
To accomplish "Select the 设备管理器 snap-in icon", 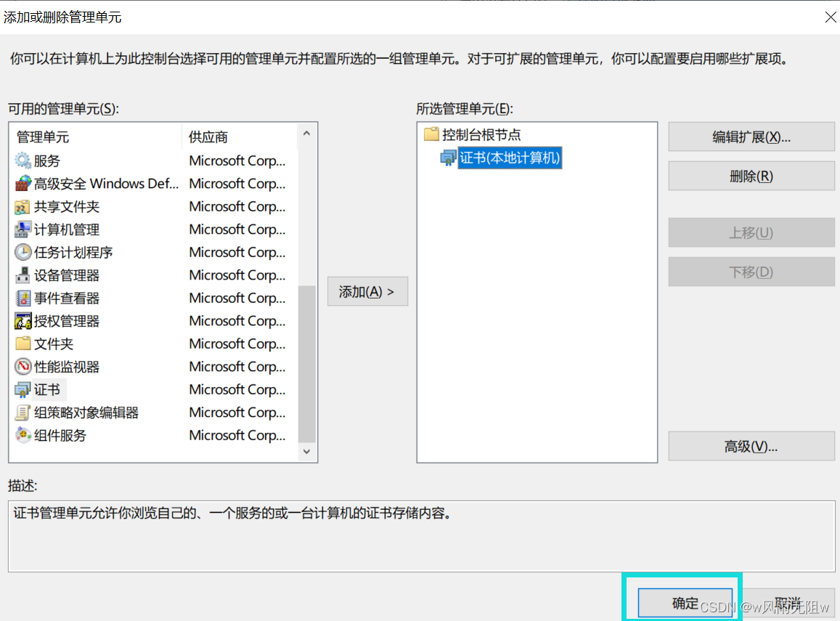I will click(21, 275).
